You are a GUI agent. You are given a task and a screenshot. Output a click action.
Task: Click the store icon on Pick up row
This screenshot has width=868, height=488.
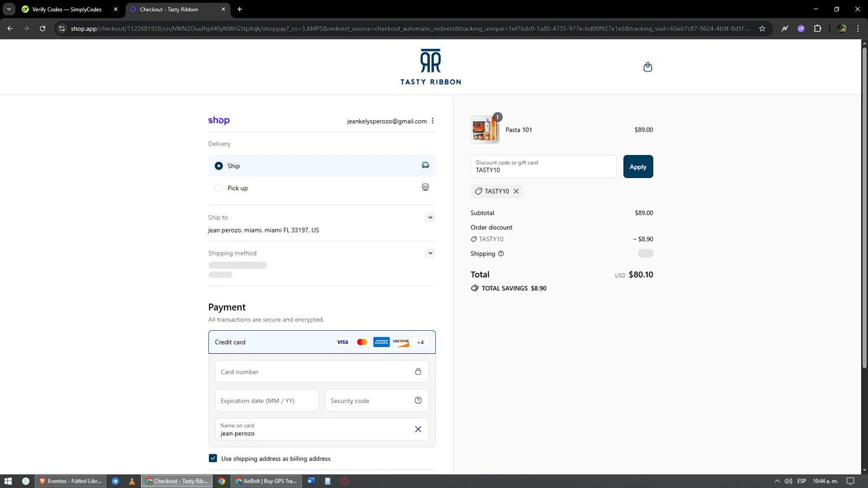click(425, 187)
